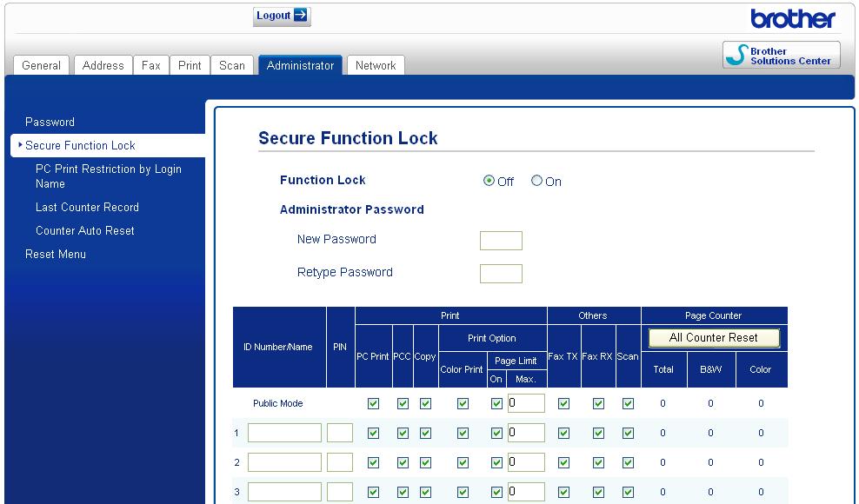Toggle PCC for user row 1
859x504 pixels.
[403, 434]
